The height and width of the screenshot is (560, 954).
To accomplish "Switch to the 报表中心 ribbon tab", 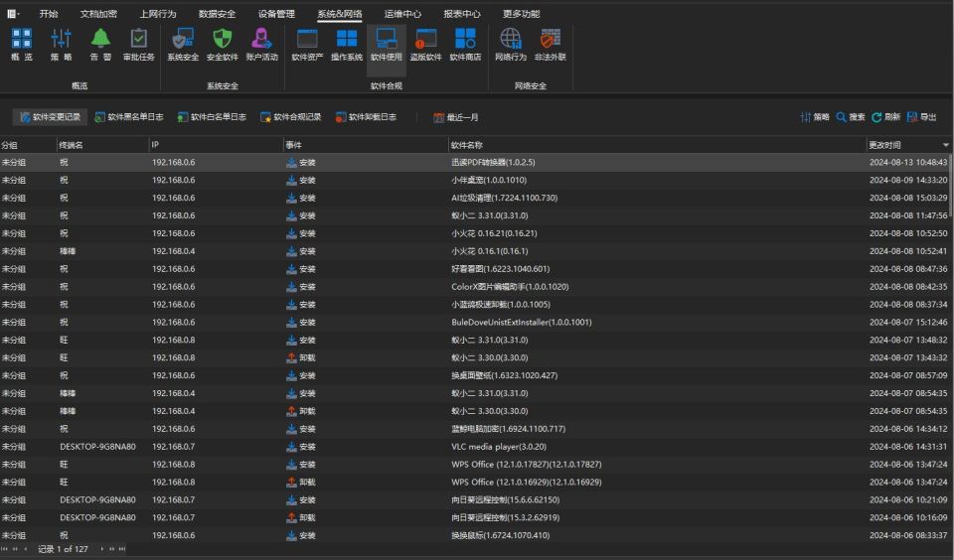I will [x=462, y=13].
